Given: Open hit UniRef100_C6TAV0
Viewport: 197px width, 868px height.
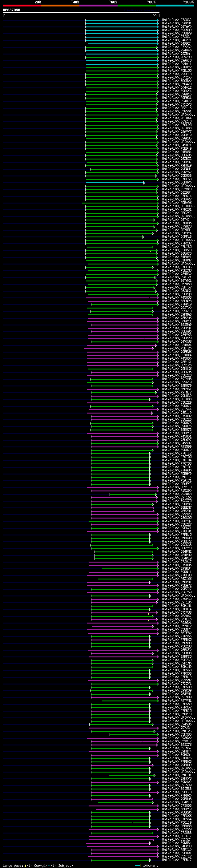Looking at the screenshot, I should click(177, 26).
